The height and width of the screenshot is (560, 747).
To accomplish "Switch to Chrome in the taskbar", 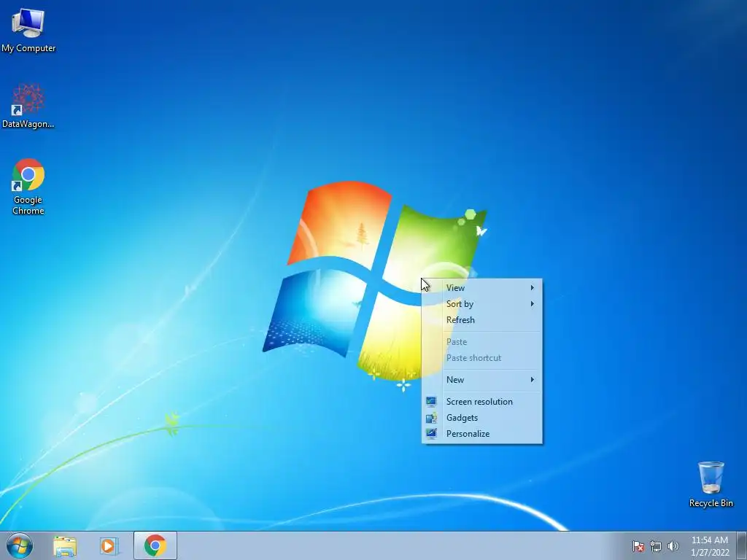I will 155,545.
